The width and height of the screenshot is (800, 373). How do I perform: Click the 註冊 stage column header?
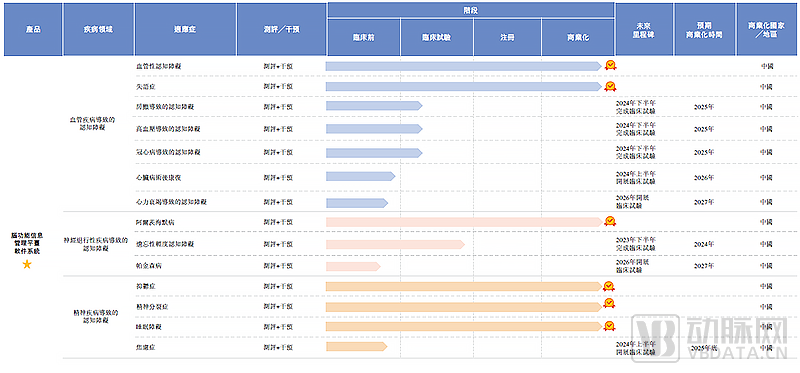pos(507,37)
